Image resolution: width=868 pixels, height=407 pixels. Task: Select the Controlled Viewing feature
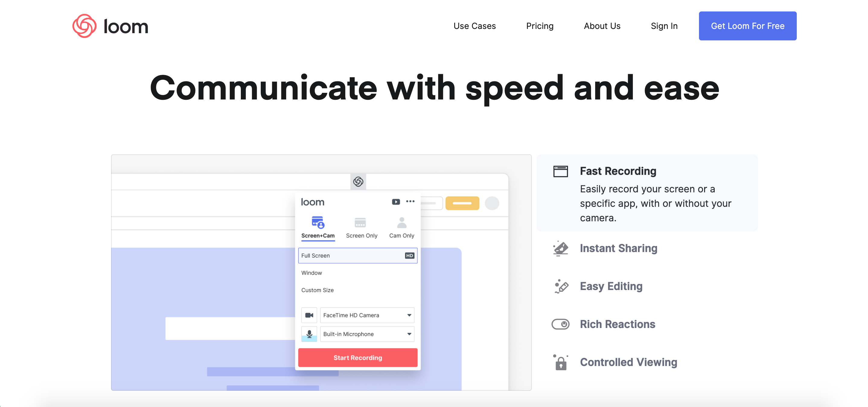(628, 362)
